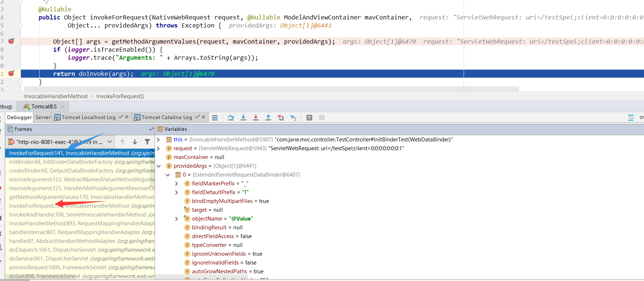Expand the fieldDefaultPrefix field
644x281 pixels.
[177, 192]
